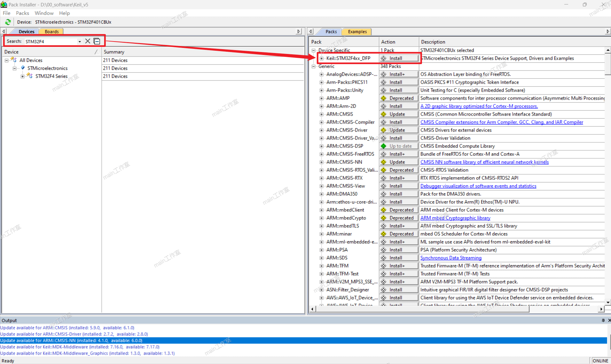This screenshot has height=364, width=611.
Task: Open the 2D graphic library description link
Action: click(x=479, y=106)
